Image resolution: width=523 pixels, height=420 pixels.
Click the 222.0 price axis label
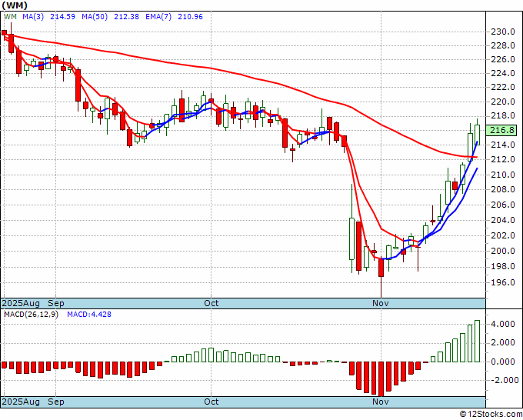tap(503, 88)
